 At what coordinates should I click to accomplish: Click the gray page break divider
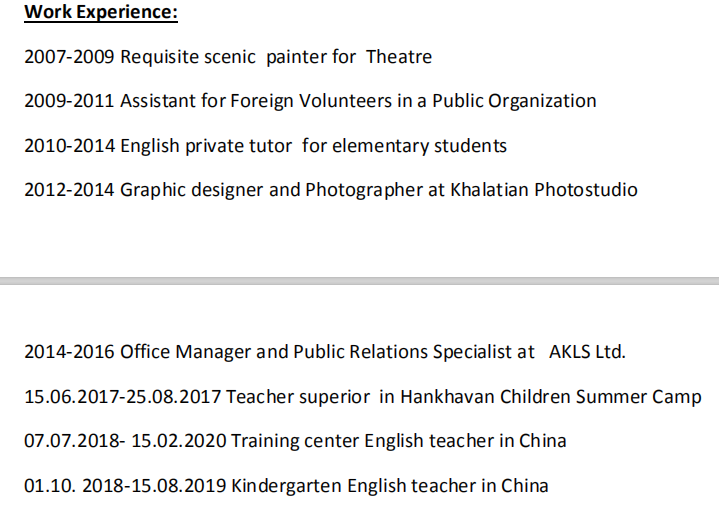(x=359, y=281)
